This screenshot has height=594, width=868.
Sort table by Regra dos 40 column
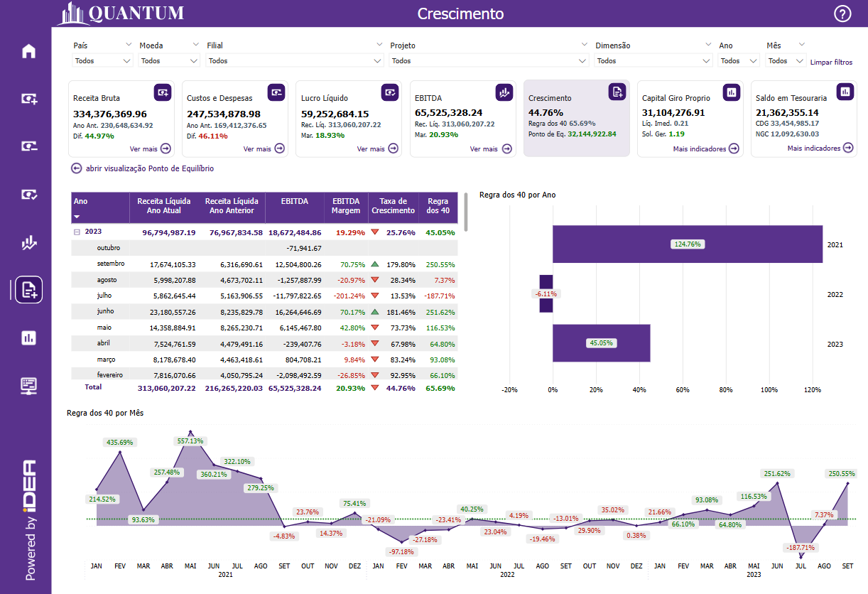coord(438,206)
